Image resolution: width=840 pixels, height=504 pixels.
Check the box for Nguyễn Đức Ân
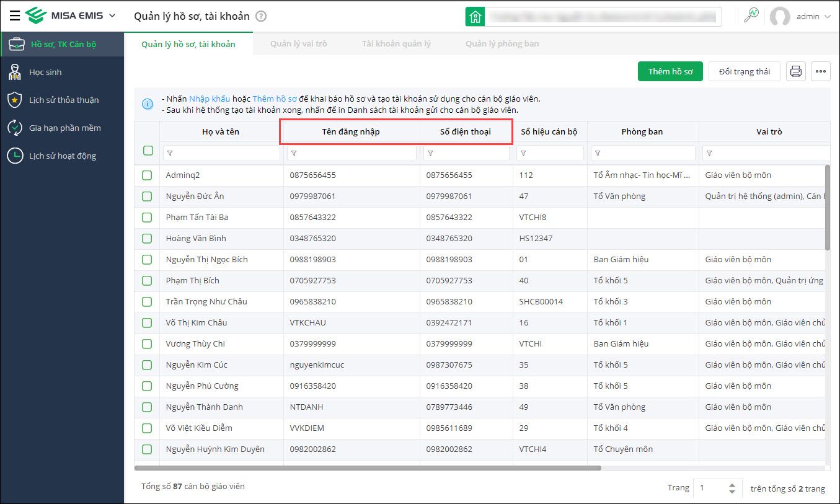[x=147, y=197]
